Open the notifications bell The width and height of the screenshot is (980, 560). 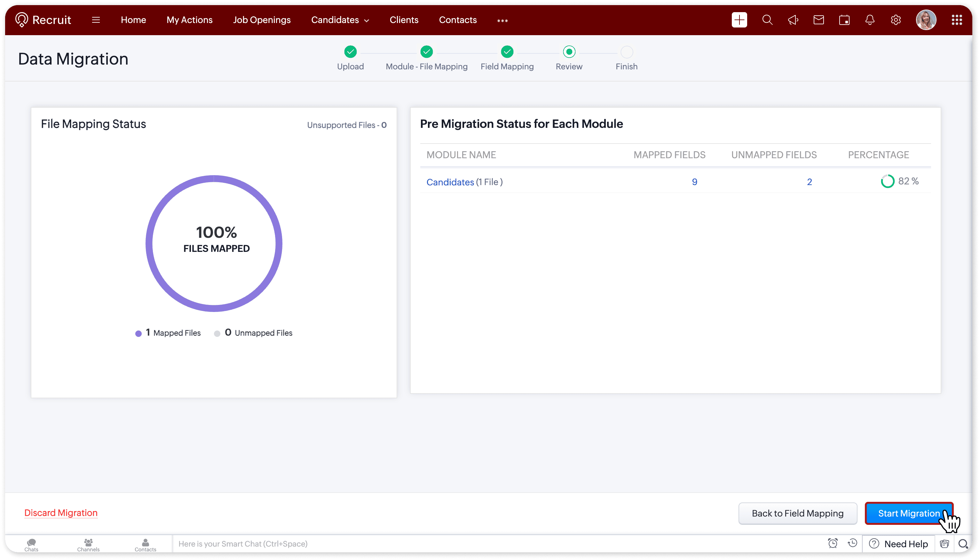tap(870, 20)
